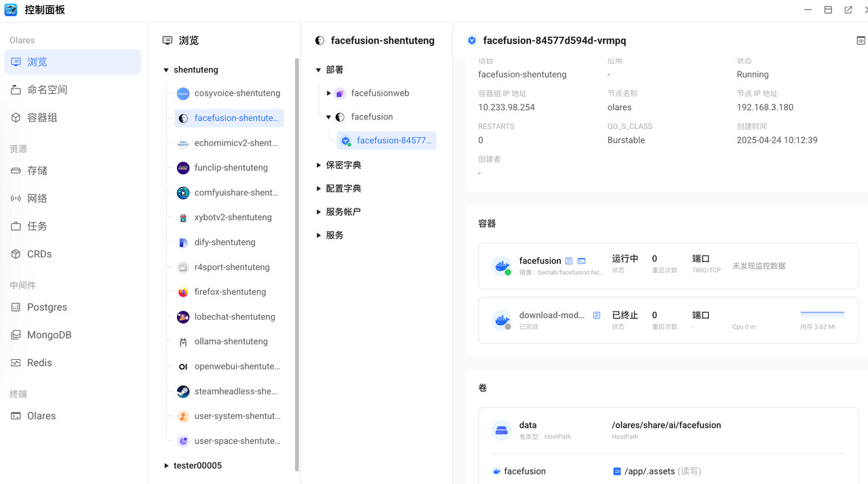The width and height of the screenshot is (868, 484).
Task: Click the data volume icon
Action: [x=502, y=430]
